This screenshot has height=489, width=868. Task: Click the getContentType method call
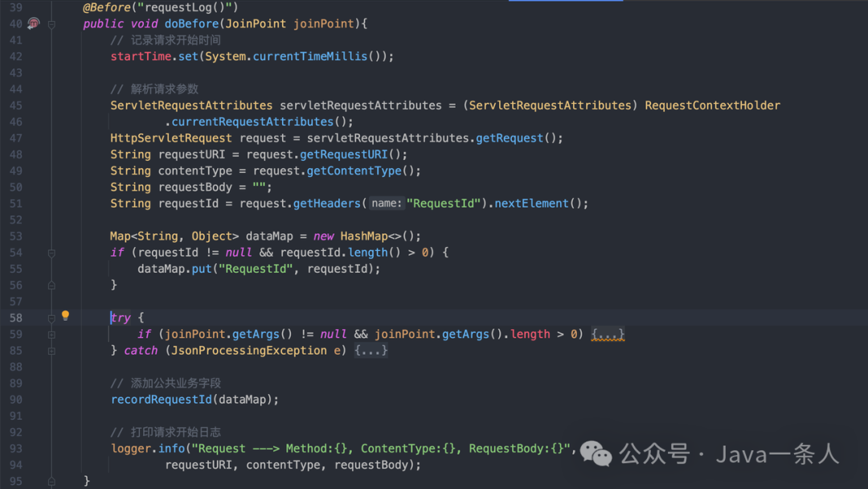pos(354,171)
